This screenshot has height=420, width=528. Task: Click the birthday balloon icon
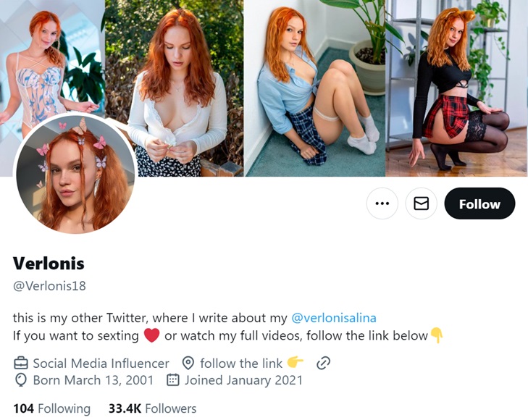click(21, 380)
